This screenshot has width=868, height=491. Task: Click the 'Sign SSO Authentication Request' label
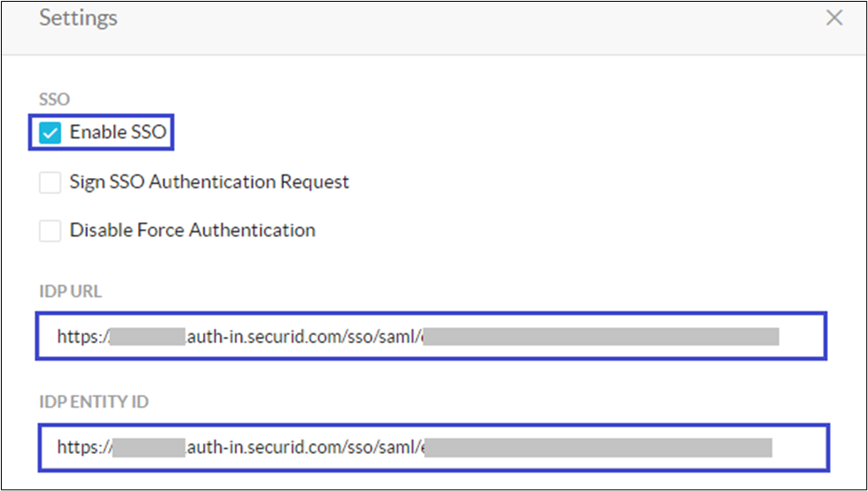[x=209, y=183]
